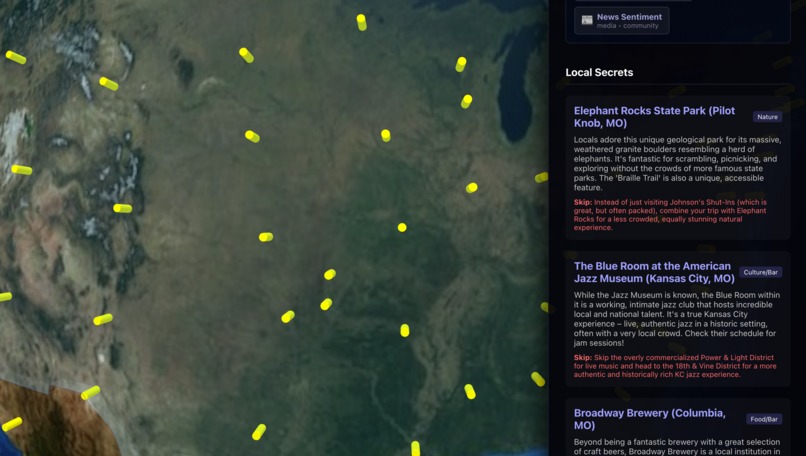
Task: Click the newspaper icon beside News Sentiment
Action: [x=587, y=21]
